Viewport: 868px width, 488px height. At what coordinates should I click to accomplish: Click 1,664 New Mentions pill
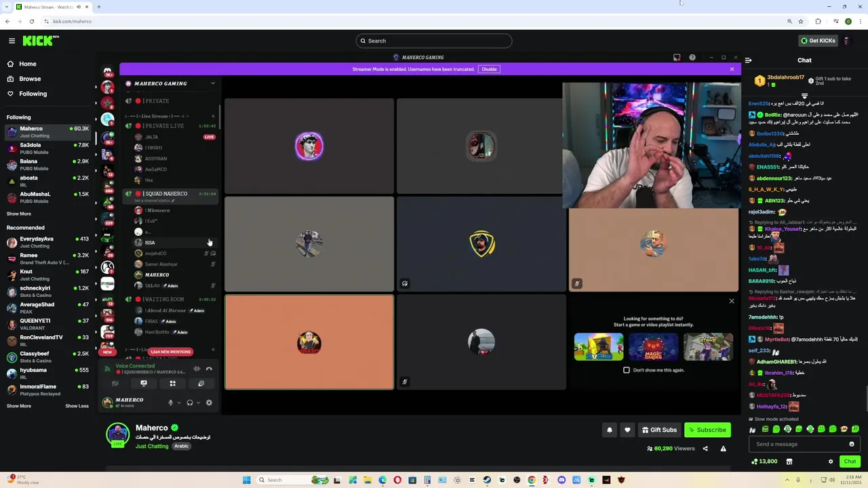[170, 352]
